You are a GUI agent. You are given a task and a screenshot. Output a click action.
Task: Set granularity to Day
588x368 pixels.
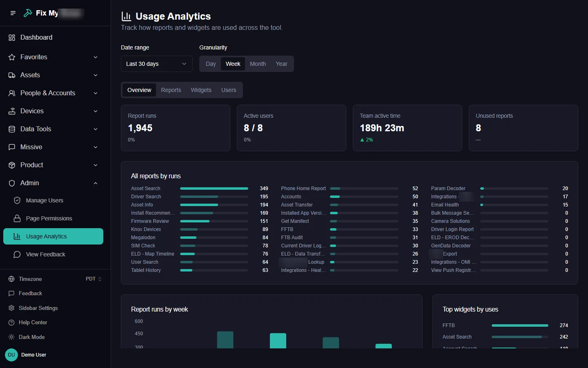pos(211,64)
